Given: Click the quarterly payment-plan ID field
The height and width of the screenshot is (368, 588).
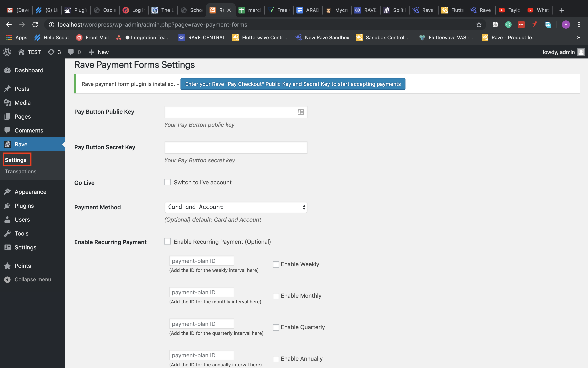Looking at the screenshot, I should point(202,324).
